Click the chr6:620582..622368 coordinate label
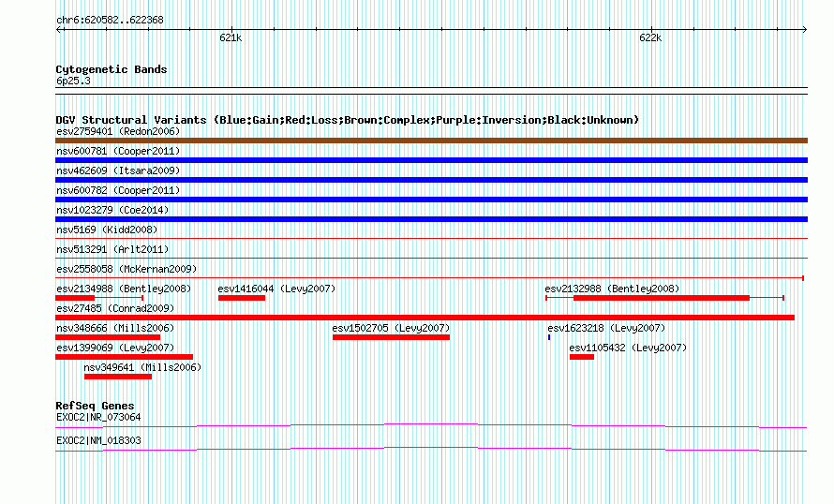This screenshot has height=504, width=834. [x=110, y=21]
